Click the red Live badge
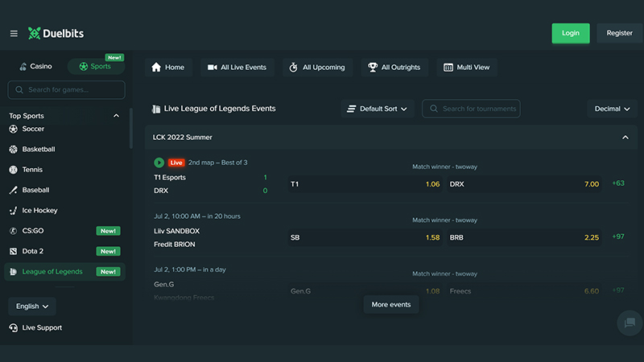 (176, 162)
